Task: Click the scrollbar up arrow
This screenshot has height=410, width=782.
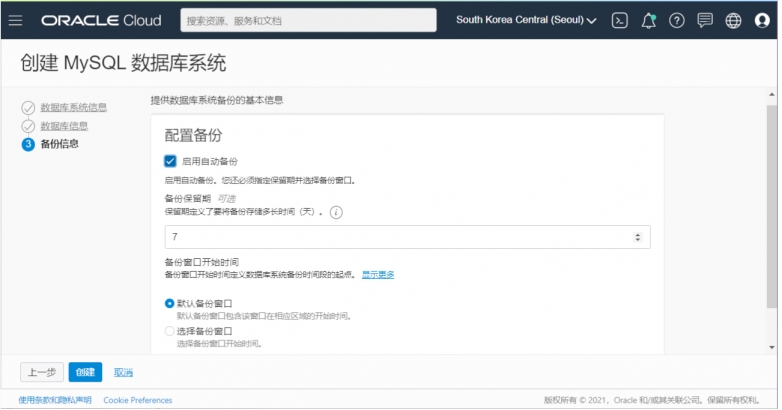Action: pyautogui.click(x=772, y=94)
